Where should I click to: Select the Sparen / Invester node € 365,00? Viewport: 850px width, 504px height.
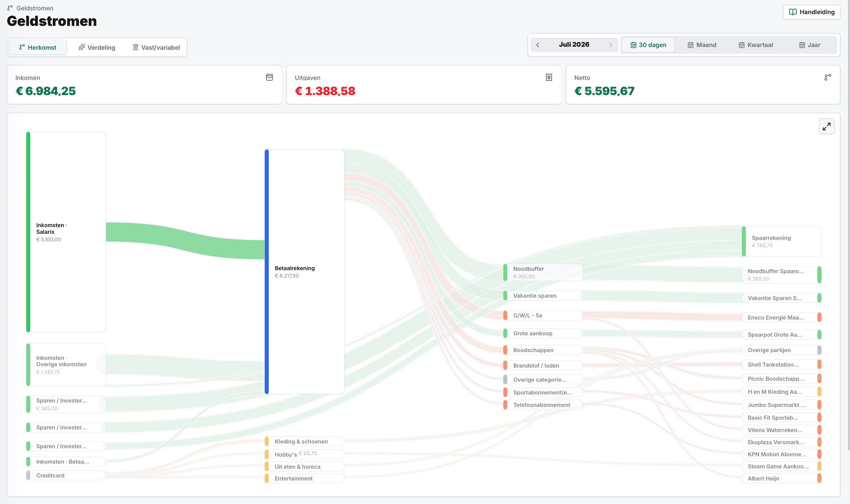pos(66,404)
